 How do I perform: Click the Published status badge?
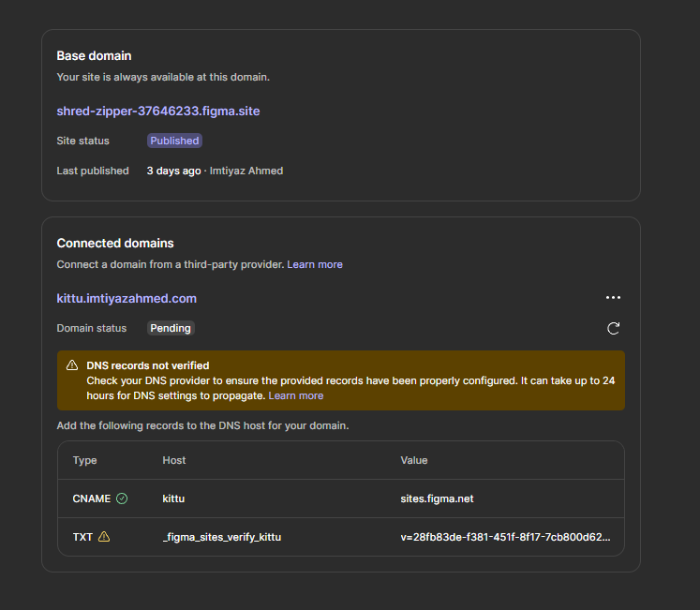click(x=174, y=141)
